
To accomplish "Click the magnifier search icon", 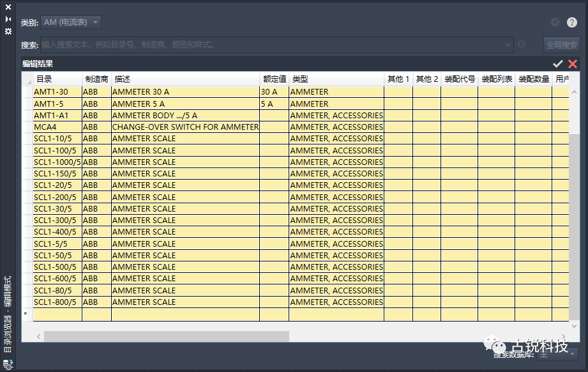I will click(522, 45).
